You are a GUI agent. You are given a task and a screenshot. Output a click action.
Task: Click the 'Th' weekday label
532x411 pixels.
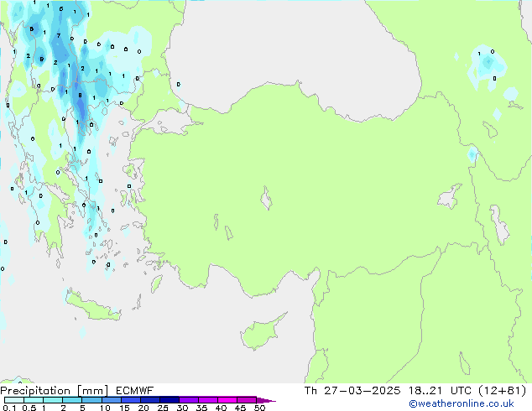(x=310, y=391)
